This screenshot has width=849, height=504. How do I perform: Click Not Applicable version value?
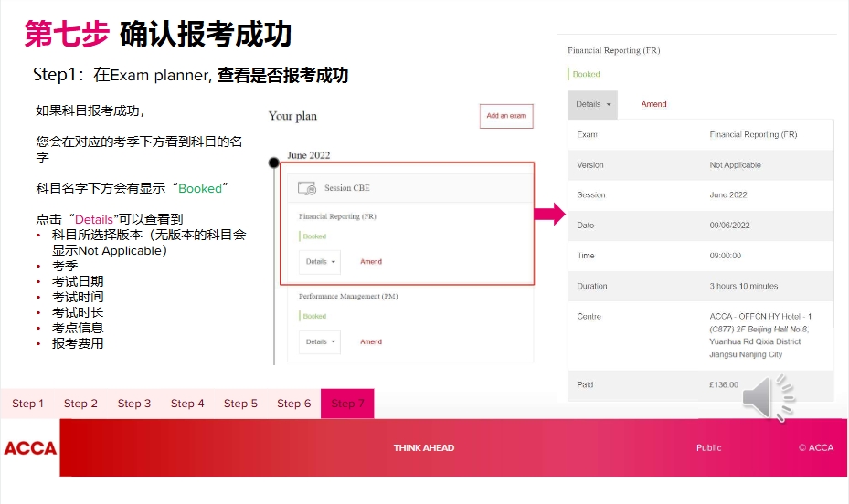point(736,165)
